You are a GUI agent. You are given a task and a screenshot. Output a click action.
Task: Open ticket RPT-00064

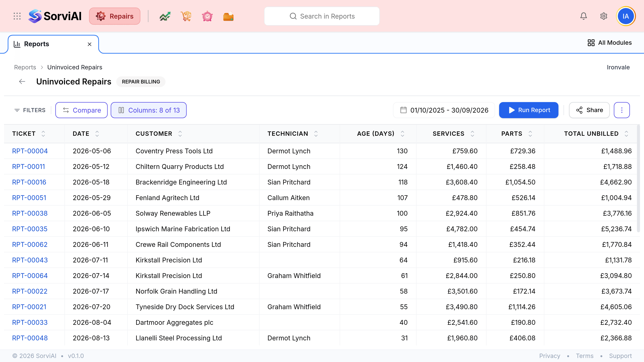[x=30, y=276]
